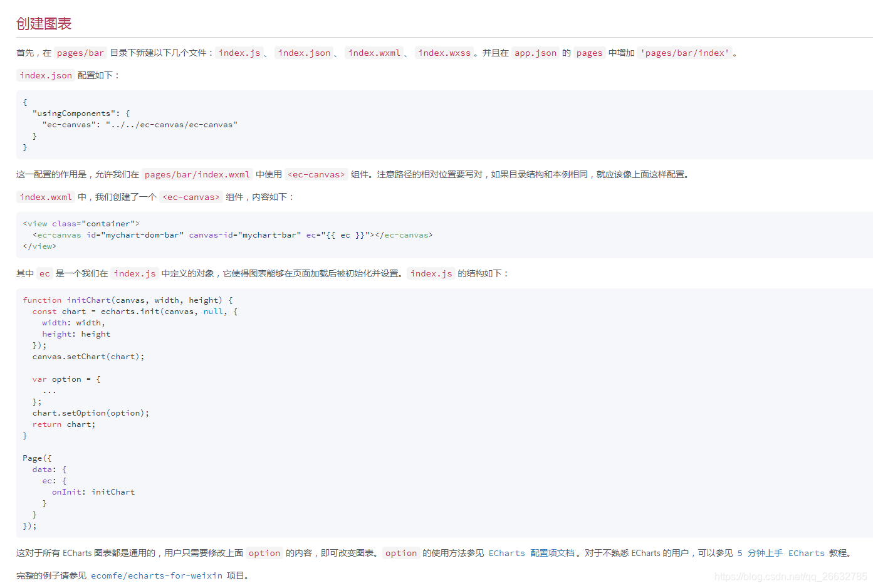Click the index.wxss inline code label
The height and width of the screenshot is (588, 873).
tap(444, 53)
